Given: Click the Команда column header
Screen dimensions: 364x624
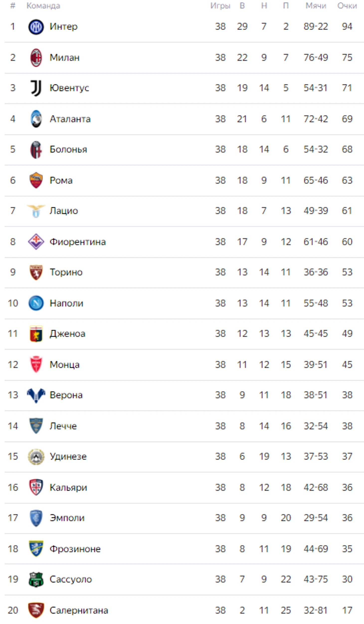Looking at the screenshot, I should pos(43,6).
